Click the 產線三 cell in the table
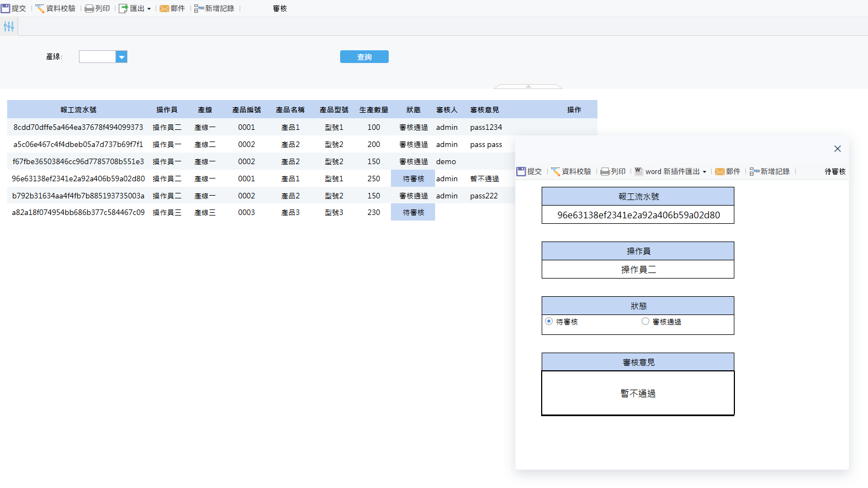The height and width of the screenshot is (488, 868). pos(205,212)
